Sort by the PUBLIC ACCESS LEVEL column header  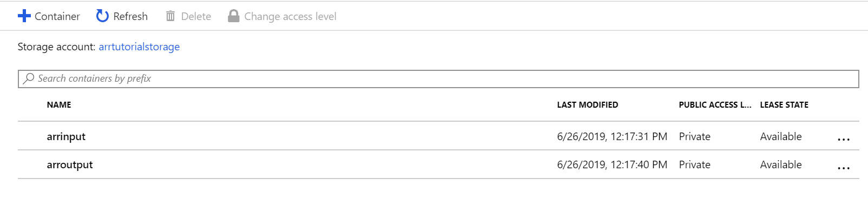click(715, 105)
